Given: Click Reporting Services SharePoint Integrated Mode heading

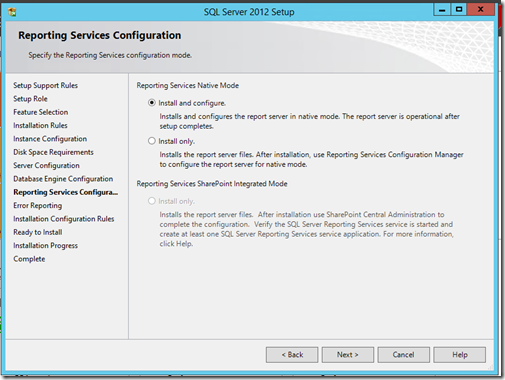Looking at the screenshot, I should (x=212, y=184).
